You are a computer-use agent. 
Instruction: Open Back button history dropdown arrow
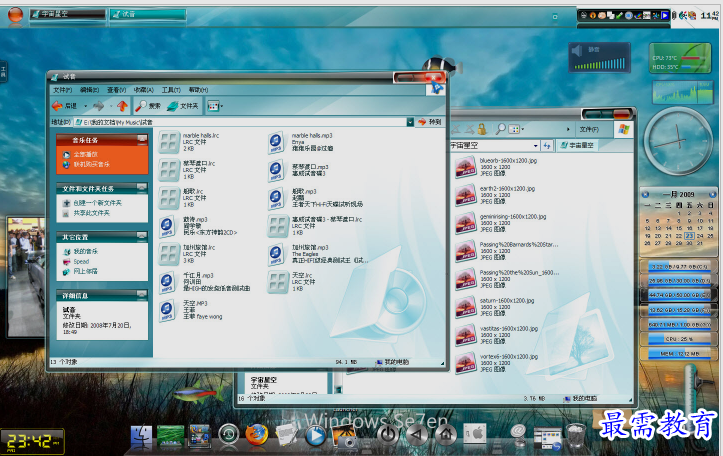[x=85, y=107]
